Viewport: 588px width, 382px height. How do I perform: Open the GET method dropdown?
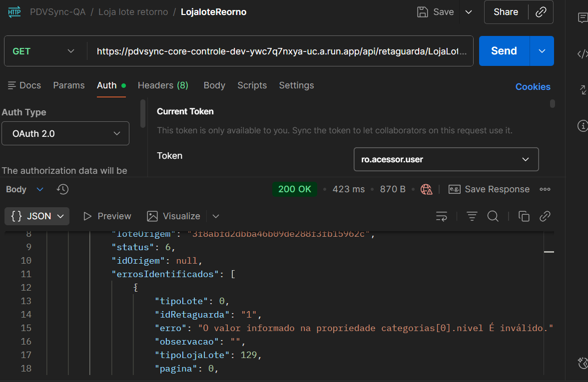(x=44, y=51)
